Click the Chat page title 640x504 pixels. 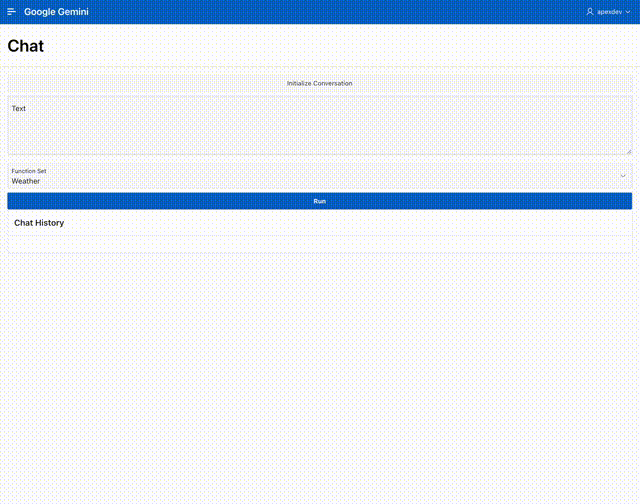click(26, 46)
